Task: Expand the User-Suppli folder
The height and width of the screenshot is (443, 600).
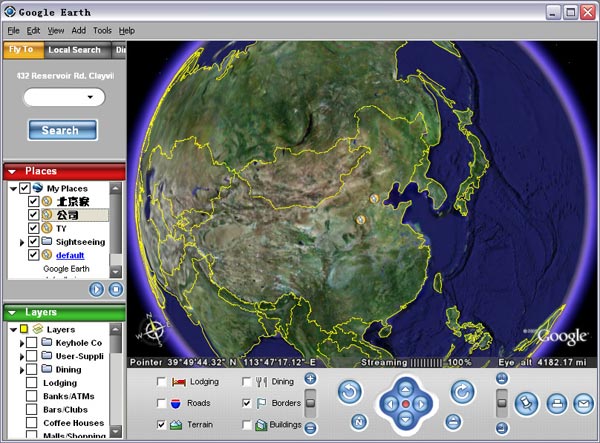Action: (22, 357)
